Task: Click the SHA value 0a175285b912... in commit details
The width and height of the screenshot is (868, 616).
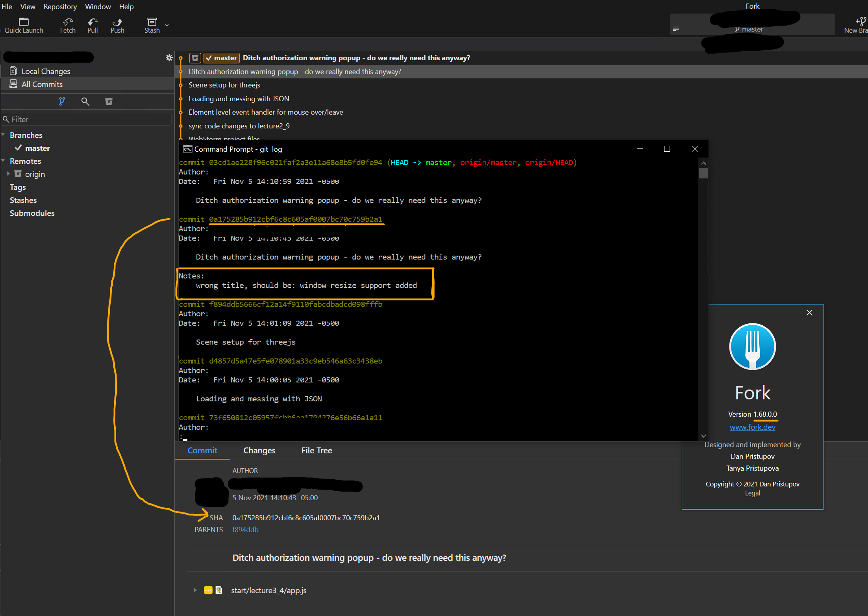Action: pyautogui.click(x=306, y=518)
